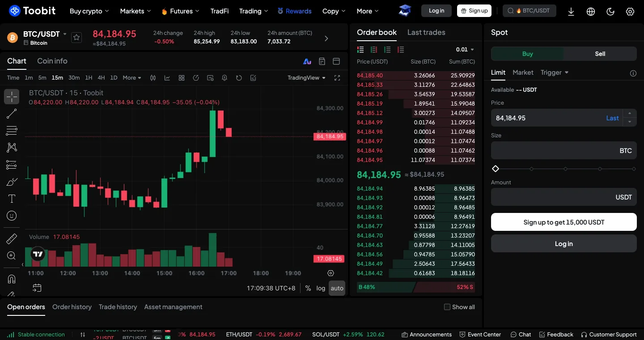Open Customer Support

tap(609, 334)
